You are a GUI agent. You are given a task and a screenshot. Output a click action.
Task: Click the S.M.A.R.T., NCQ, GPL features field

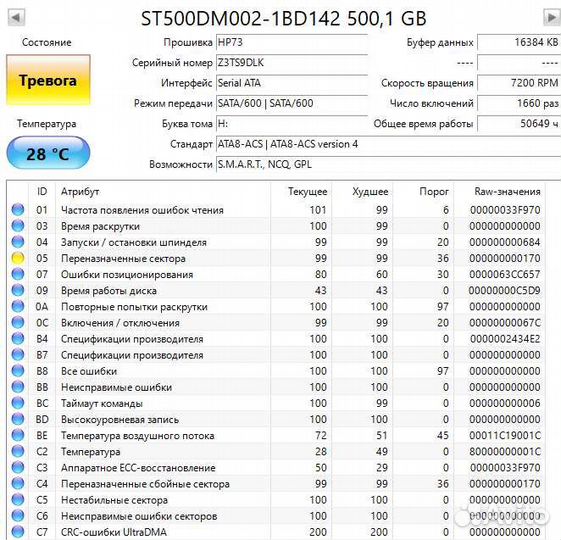[x=388, y=165]
